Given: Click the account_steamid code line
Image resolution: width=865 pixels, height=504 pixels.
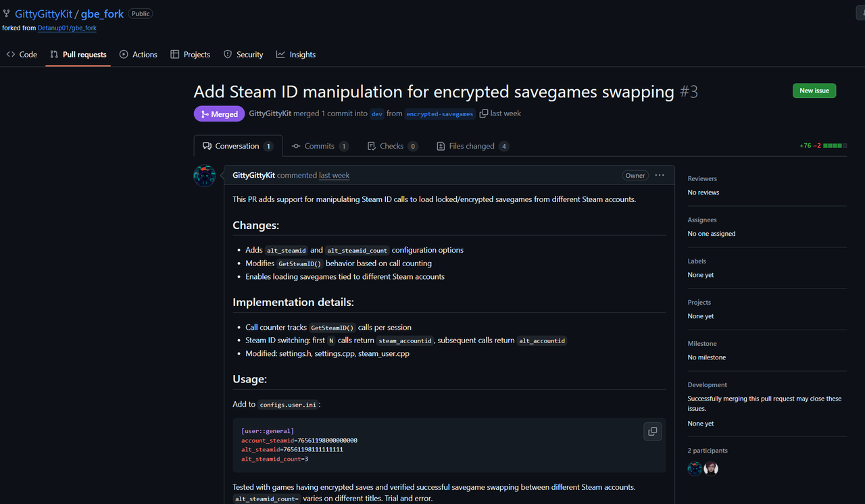Looking at the screenshot, I should point(299,440).
